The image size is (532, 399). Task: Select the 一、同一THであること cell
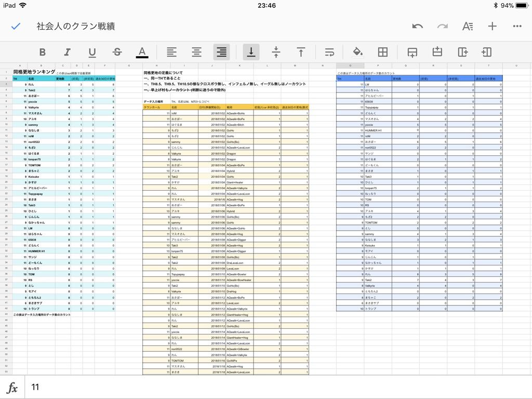pos(162,78)
